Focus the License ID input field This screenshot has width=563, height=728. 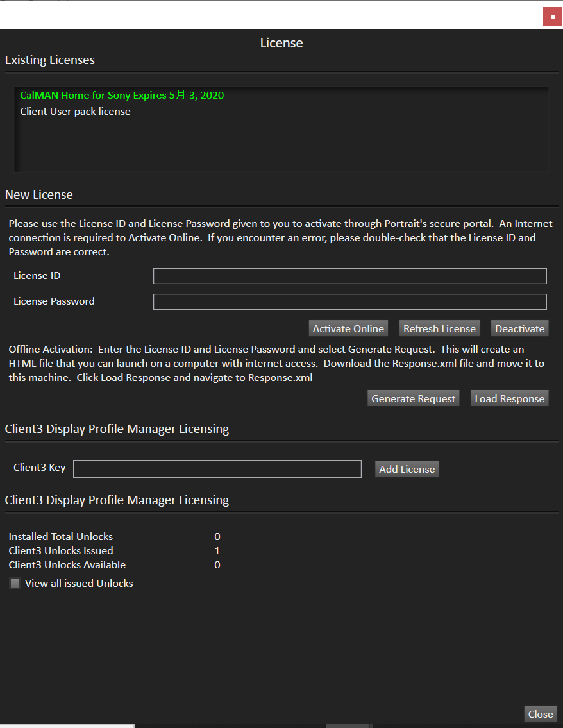click(350, 276)
